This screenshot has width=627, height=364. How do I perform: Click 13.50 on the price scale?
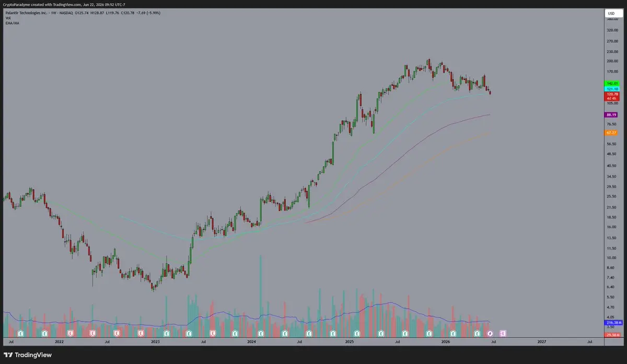(x=611, y=238)
